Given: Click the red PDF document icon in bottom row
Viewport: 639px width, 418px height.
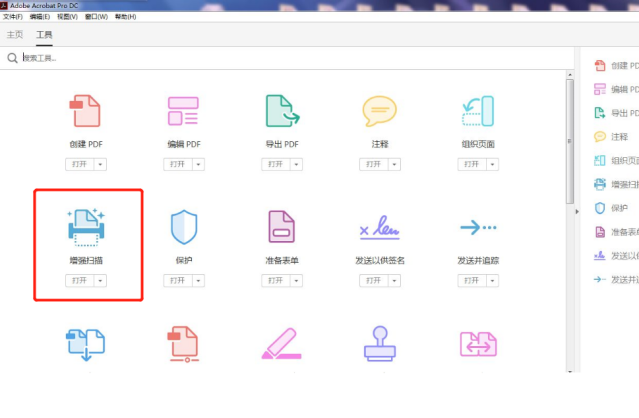Looking at the screenshot, I should 183,344.
